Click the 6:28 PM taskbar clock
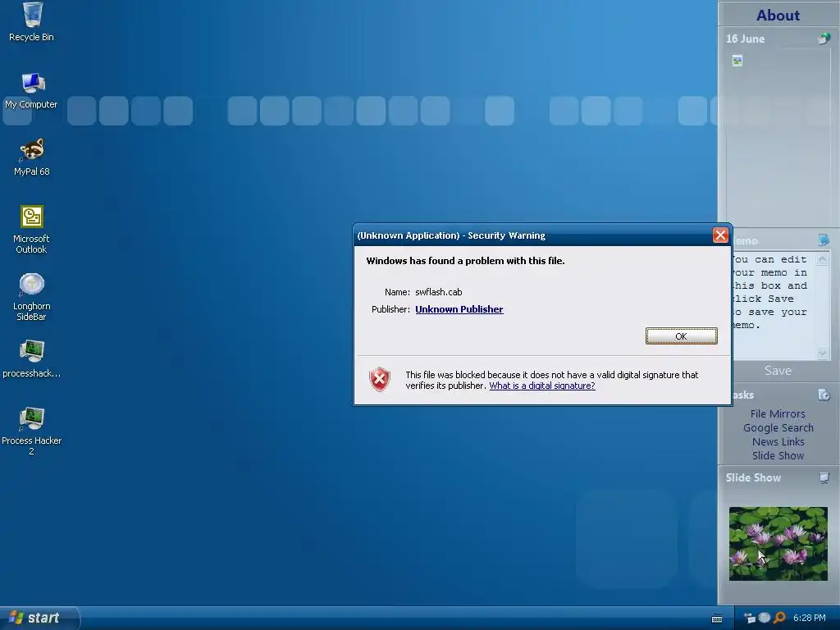Viewport: 840px width, 630px height. tap(809, 618)
